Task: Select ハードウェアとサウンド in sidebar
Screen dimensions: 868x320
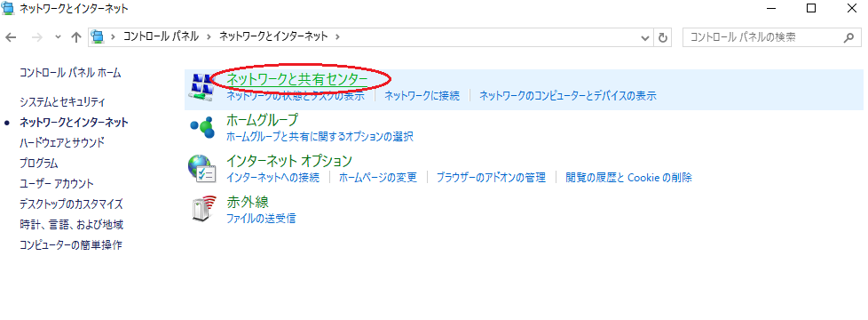Action: tap(61, 142)
